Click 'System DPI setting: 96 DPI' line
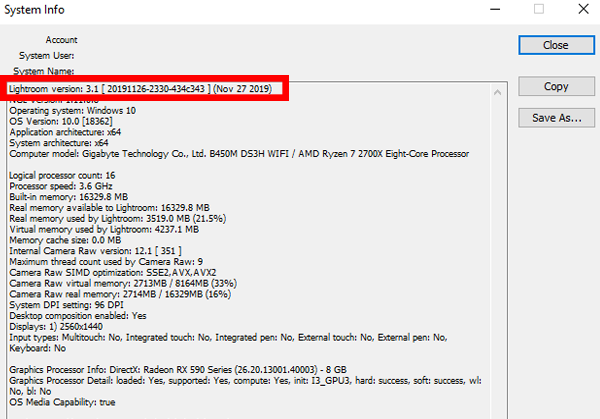The width and height of the screenshot is (600, 419). (x=67, y=305)
